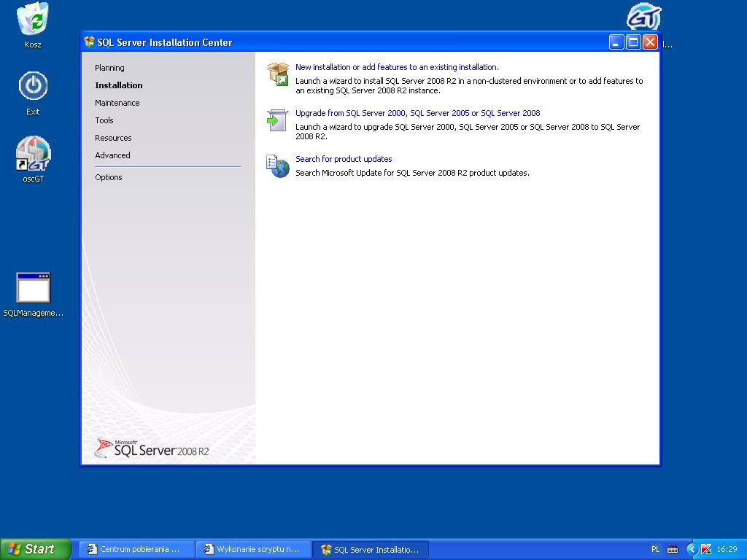747x560 pixels.
Task: Start new installation or add features link
Action: [x=397, y=67]
